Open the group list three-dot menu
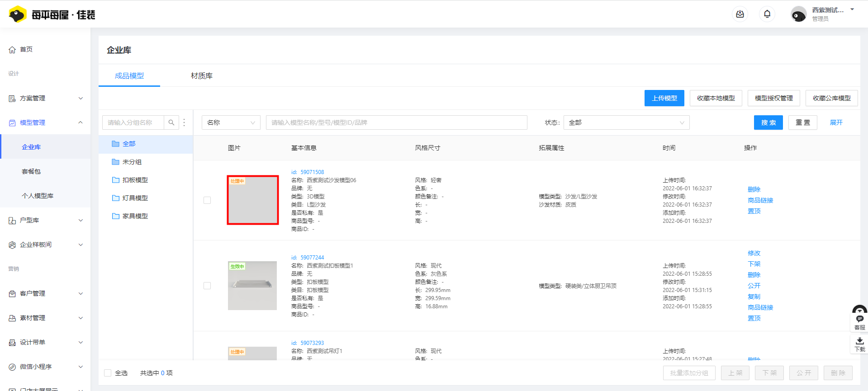868x391 pixels. pyautogui.click(x=184, y=122)
